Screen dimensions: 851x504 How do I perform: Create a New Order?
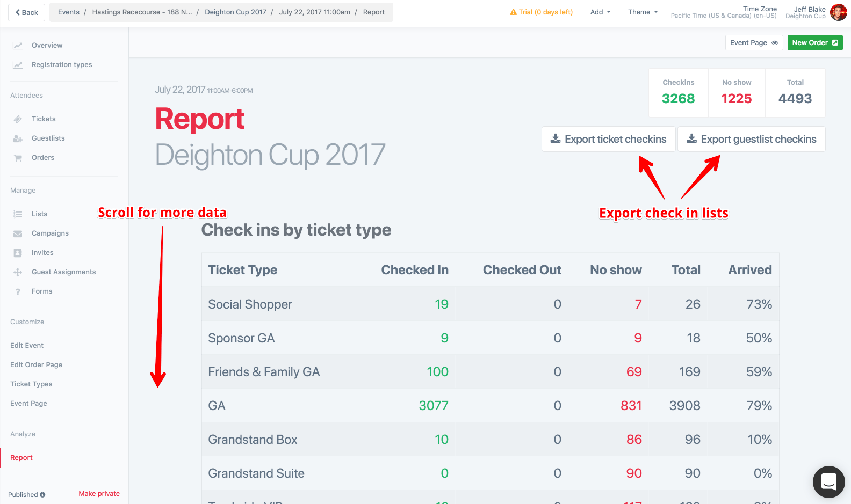(x=814, y=43)
